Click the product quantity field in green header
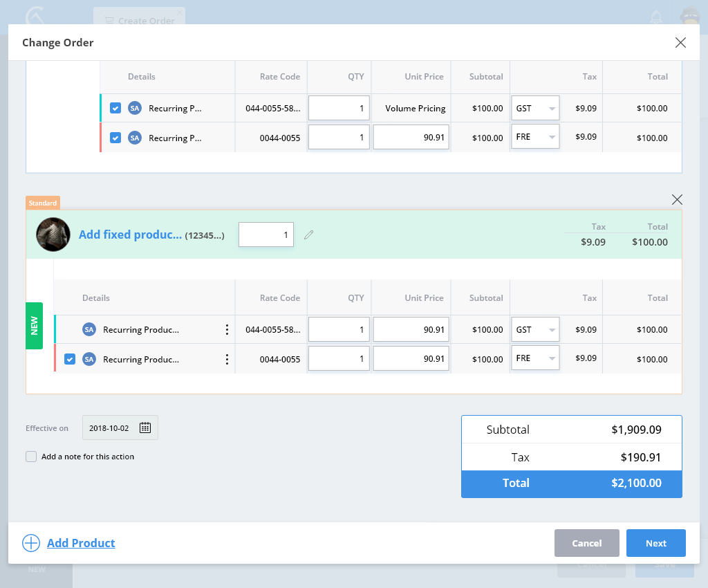This screenshot has height=588, width=708. 266,235
